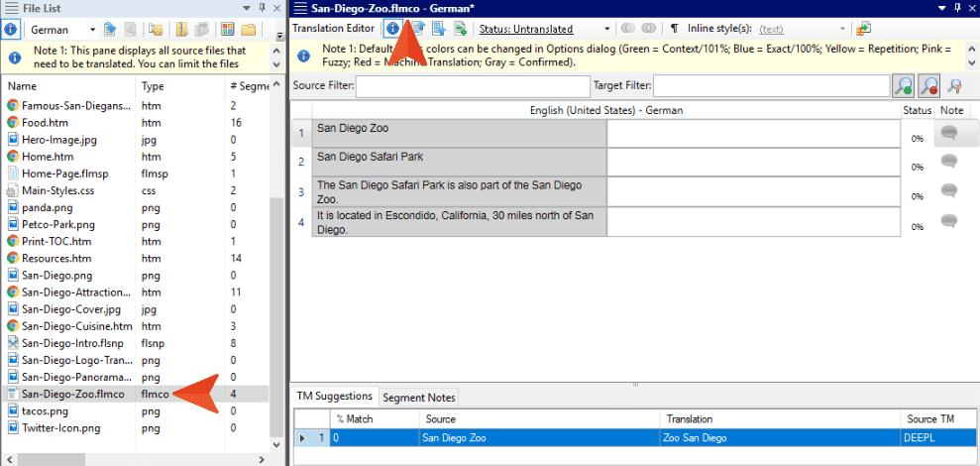This screenshot has height=466, width=980.
Task: Select San-Diego-Cuisine.htm in the file list
Action: (x=136, y=326)
